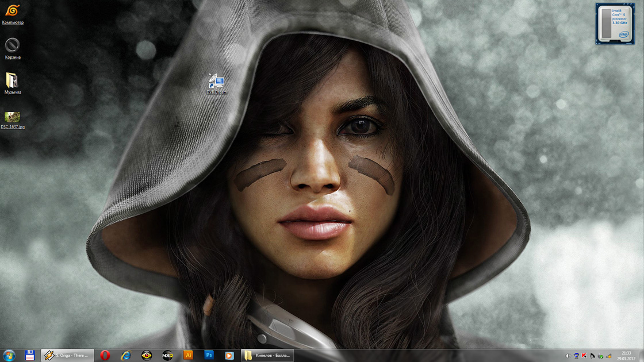Open Adobe Photoshop from the taskbar

(x=209, y=355)
